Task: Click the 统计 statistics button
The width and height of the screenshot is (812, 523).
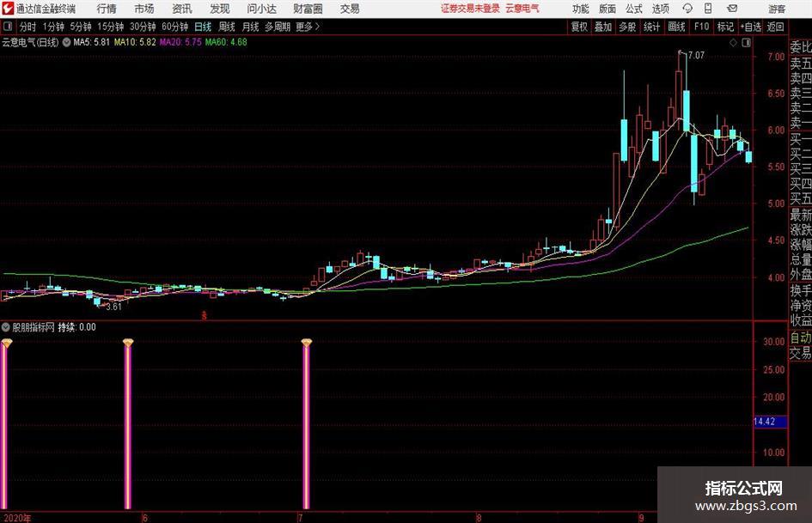Action: tap(651, 27)
